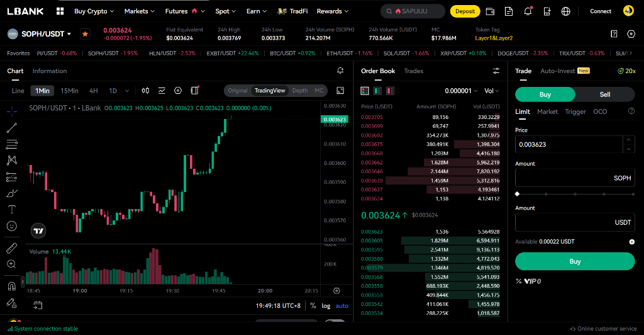
Task: Show both bids and asks order book view
Action: click(365, 91)
